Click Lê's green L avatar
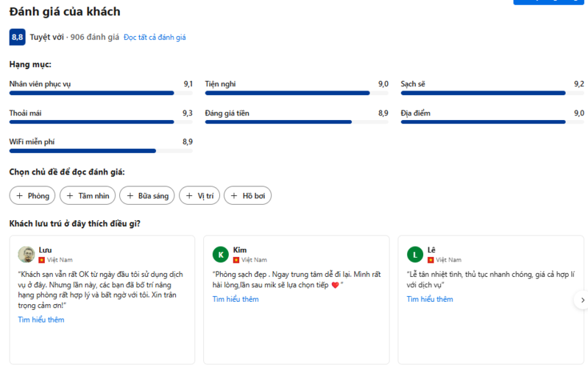Screen dimensions: 588x377 click(x=415, y=254)
